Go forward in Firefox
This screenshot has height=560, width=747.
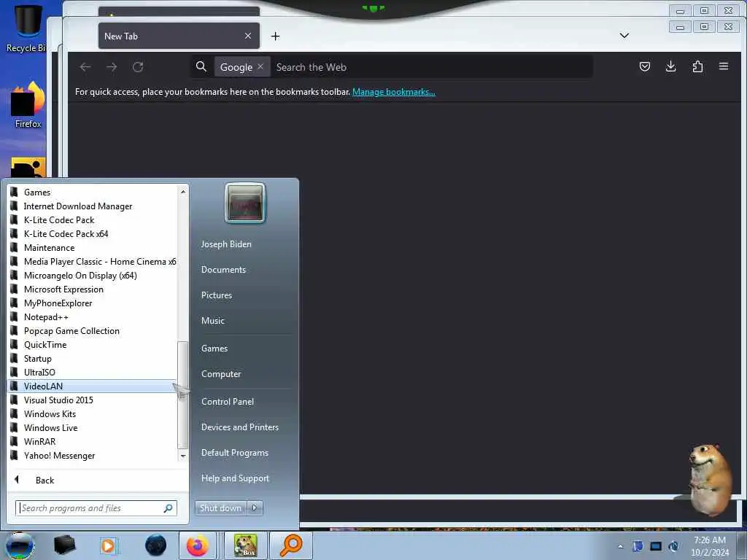tap(112, 67)
